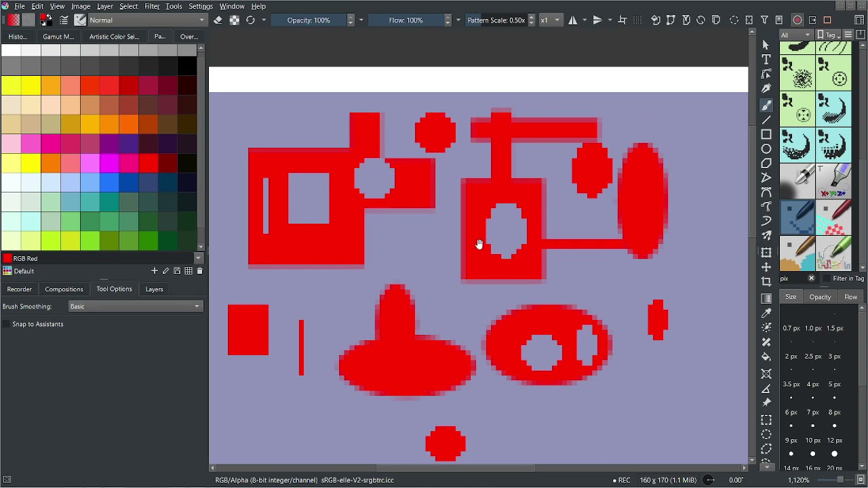868x488 pixels.
Task: Open the Filter menu
Action: click(x=152, y=6)
